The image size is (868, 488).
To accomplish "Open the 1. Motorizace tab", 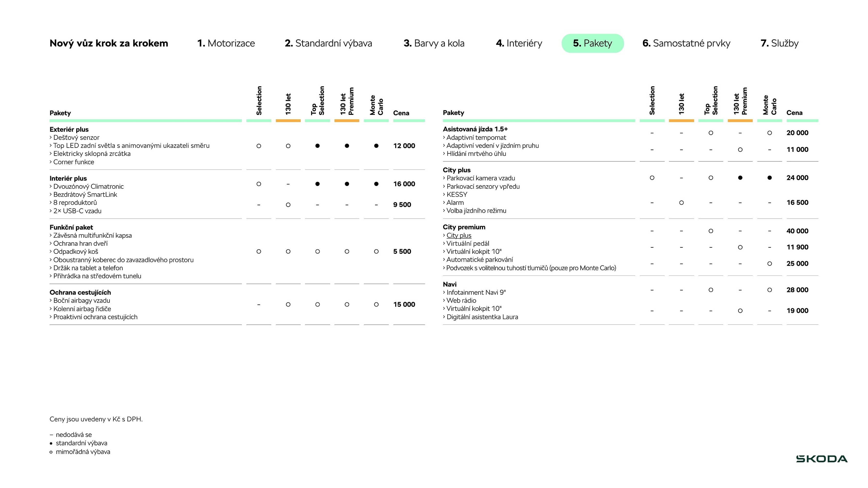I will tap(226, 43).
